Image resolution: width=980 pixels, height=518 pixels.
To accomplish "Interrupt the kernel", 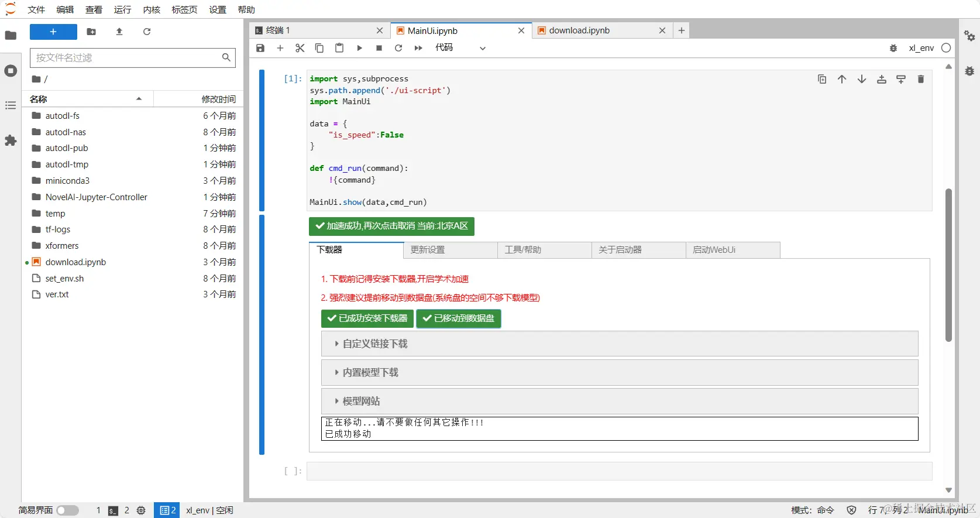I will (379, 48).
